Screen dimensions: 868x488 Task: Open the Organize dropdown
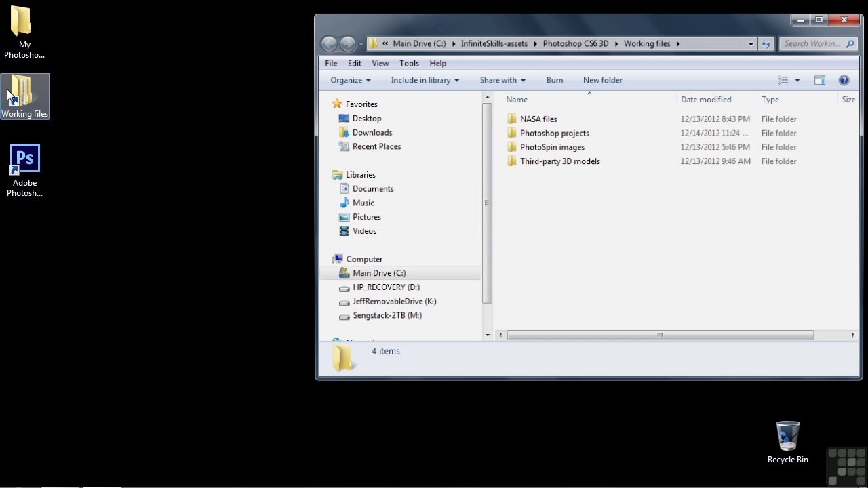pos(351,80)
